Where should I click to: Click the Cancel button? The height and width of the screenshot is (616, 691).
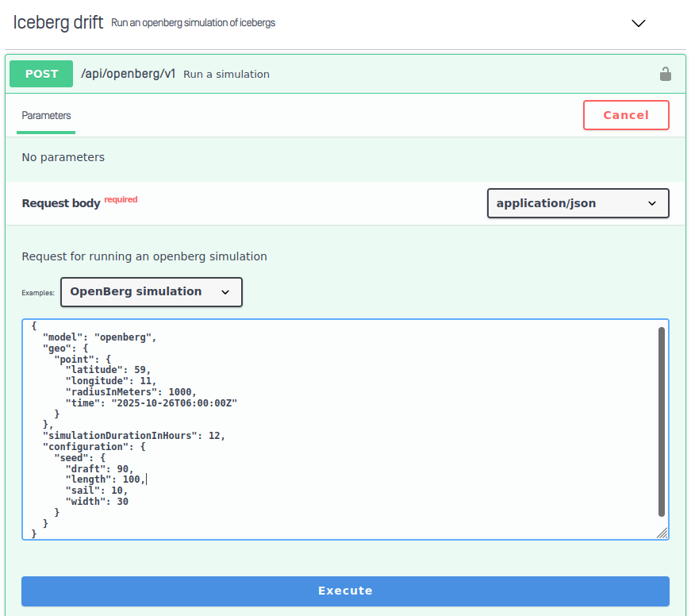tap(626, 115)
